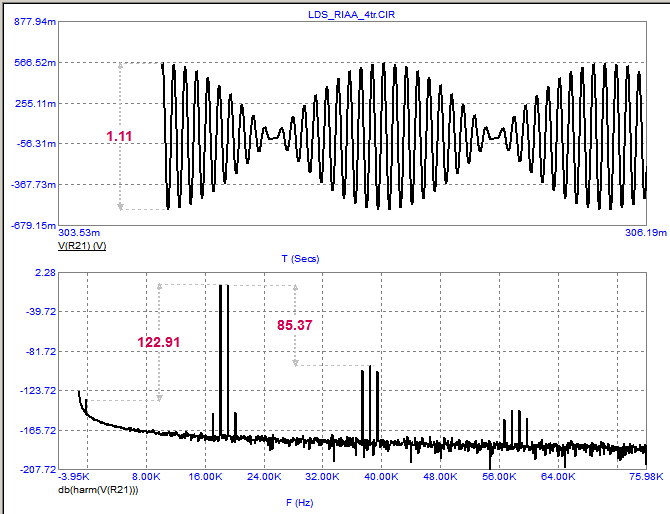Click the -165.72 dB scale value

(x=38, y=430)
